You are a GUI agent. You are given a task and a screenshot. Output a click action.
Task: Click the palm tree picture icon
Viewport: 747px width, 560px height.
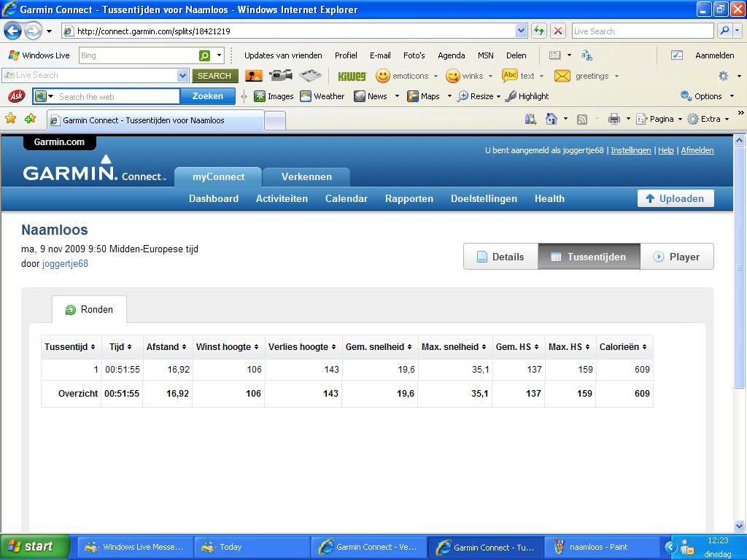click(253, 76)
